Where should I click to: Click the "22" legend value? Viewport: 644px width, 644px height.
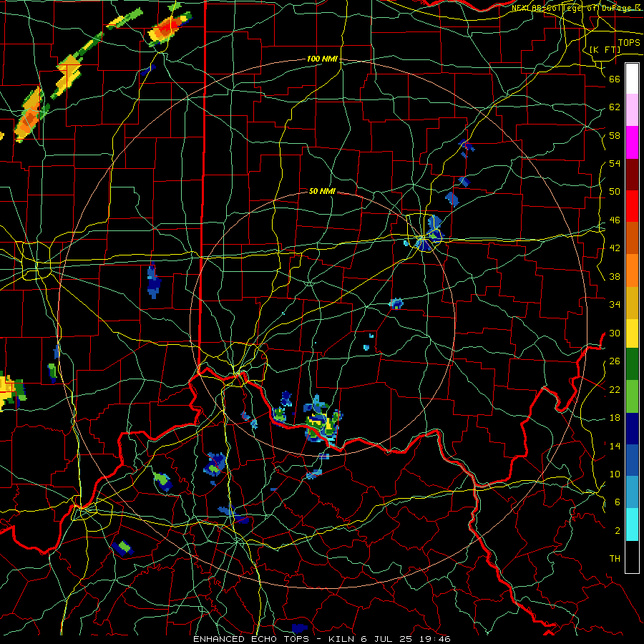615,389
